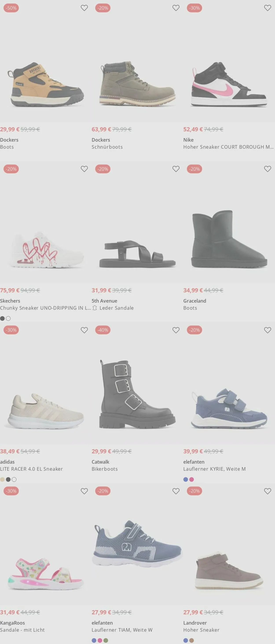Save Skechers Chunky Sneaker to wishlist
The image size is (275, 644).
(84, 169)
